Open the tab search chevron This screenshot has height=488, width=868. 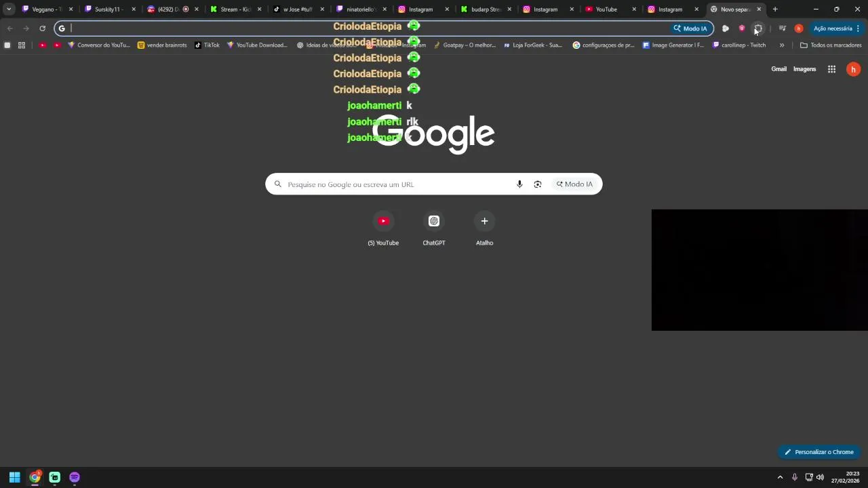point(9,9)
